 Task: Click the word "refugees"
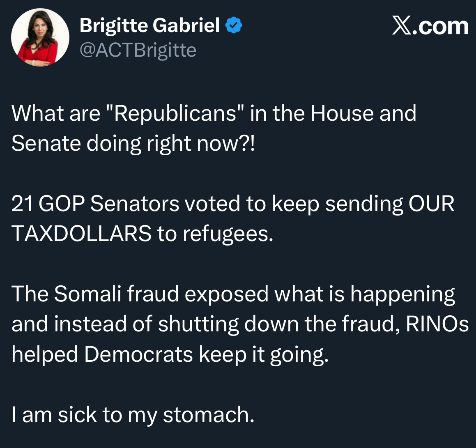[x=226, y=234]
